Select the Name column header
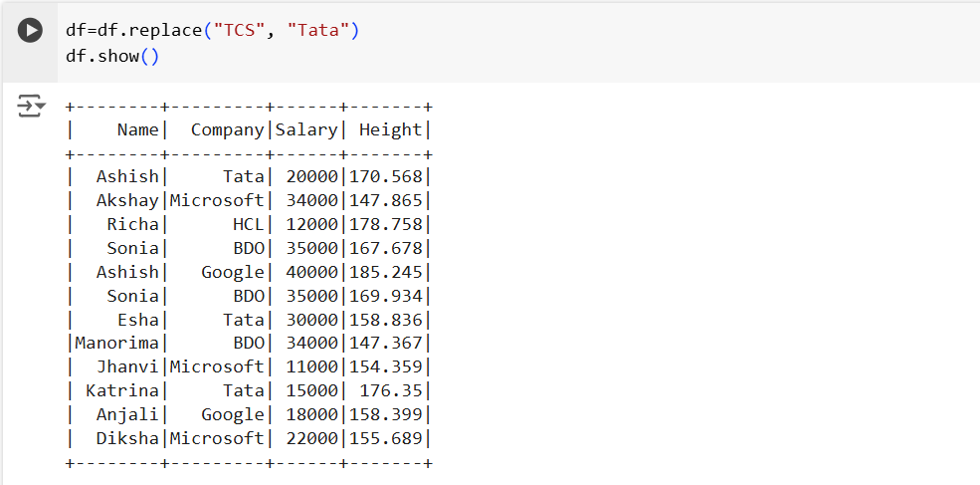Image resolution: width=980 pixels, height=485 pixels. (137, 129)
